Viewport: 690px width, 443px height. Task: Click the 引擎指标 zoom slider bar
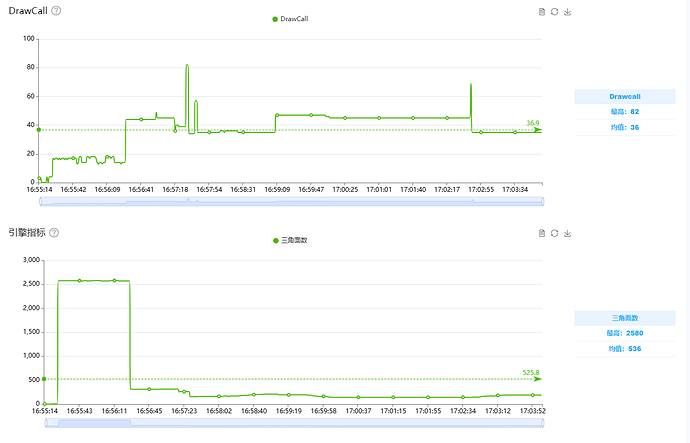click(294, 423)
